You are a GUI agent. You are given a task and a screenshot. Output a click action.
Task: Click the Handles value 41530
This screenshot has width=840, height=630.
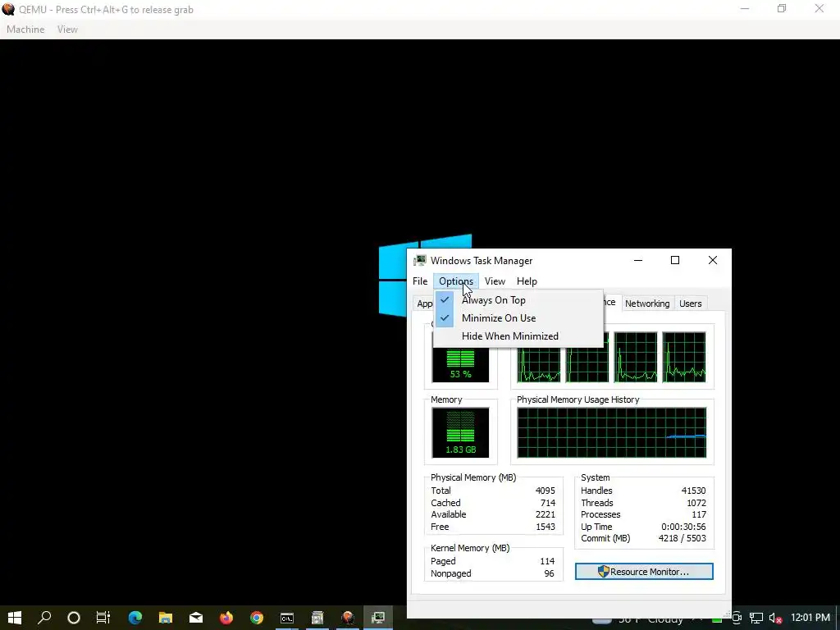point(693,491)
